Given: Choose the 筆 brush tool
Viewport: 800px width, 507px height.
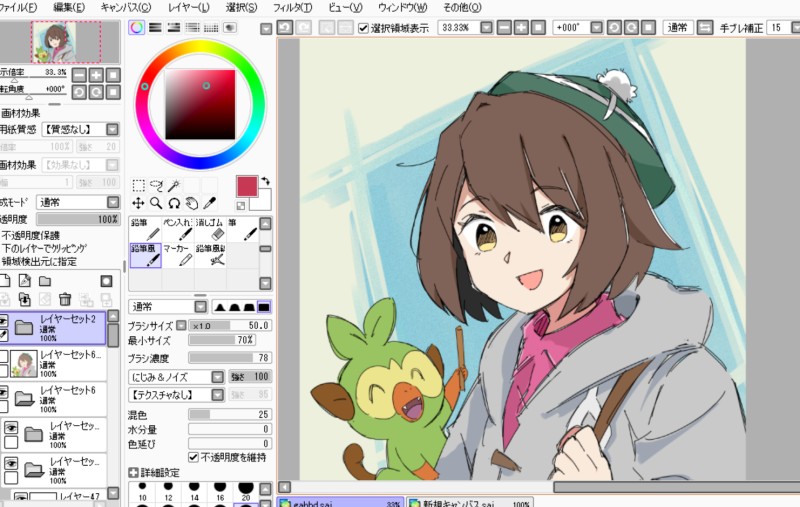Looking at the screenshot, I should [243, 230].
